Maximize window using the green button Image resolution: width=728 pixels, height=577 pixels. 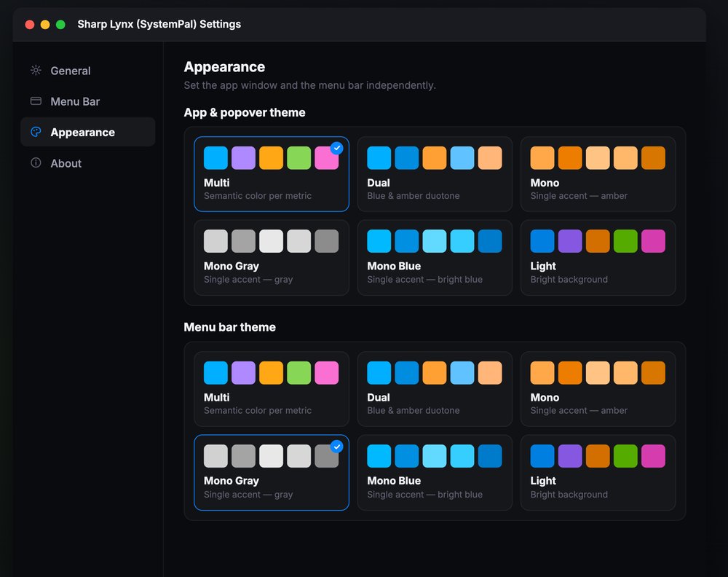(60, 24)
